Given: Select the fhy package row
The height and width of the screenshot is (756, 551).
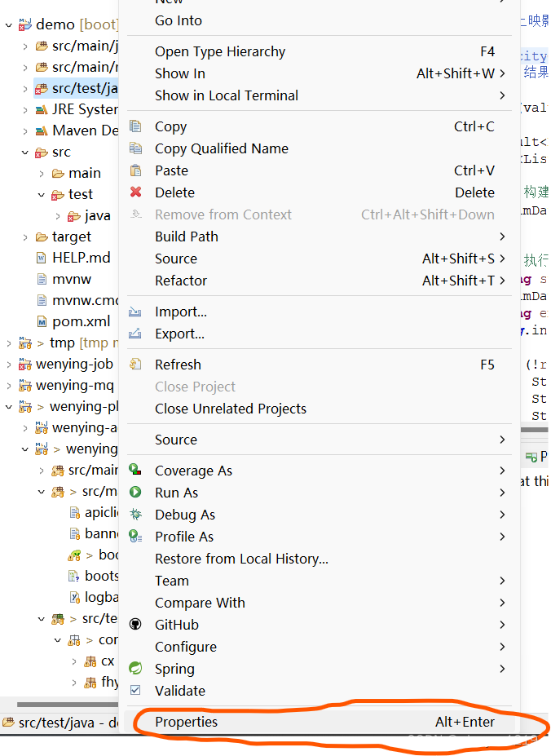Looking at the screenshot, I should [x=101, y=682].
